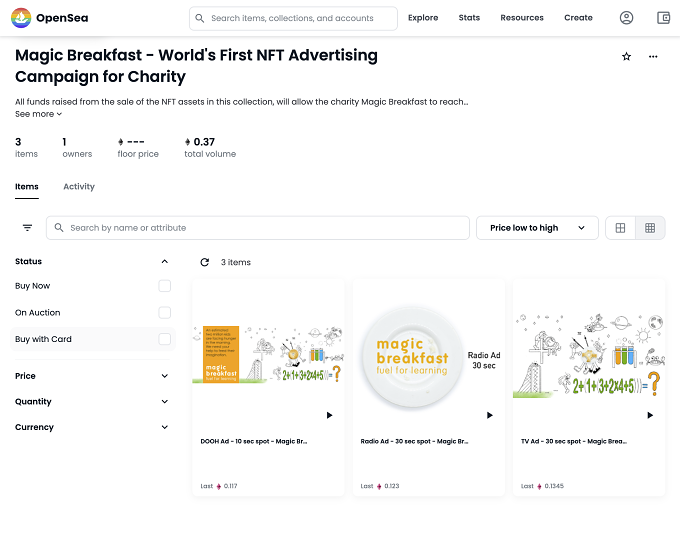This screenshot has height=542, width=680.
Task: Open the wallet icon in the header
Action: point(664,18)
